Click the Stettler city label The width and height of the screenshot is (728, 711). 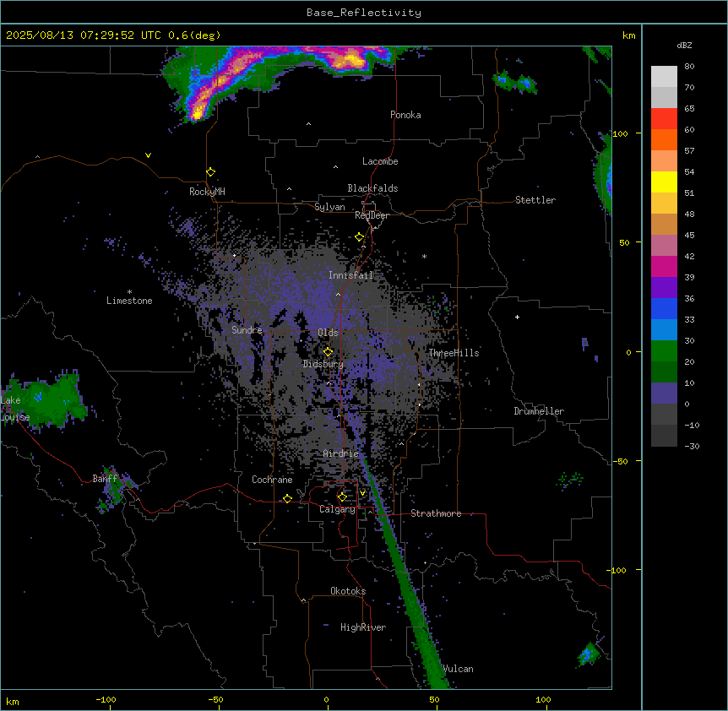pos(535,200)
